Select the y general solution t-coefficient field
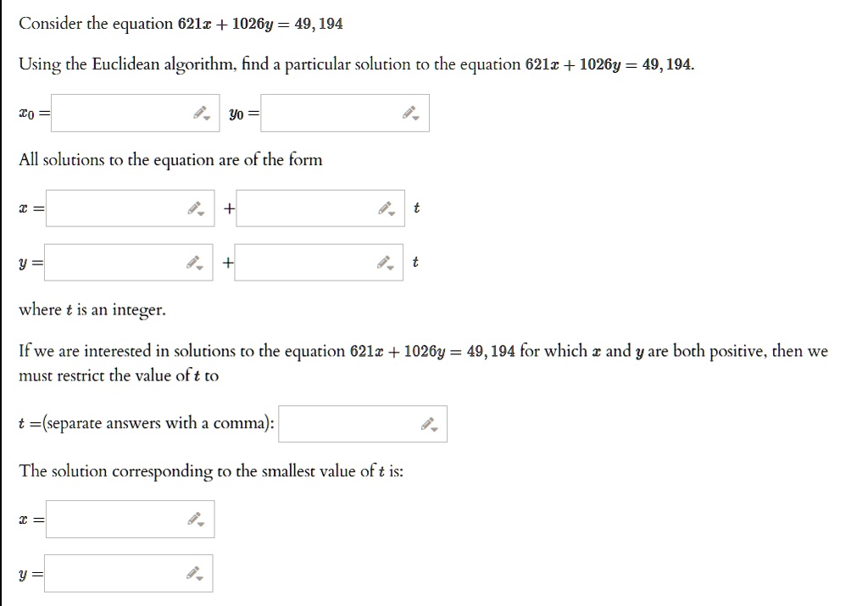Viewport: 868px width, 606px height. click(319, 263)
